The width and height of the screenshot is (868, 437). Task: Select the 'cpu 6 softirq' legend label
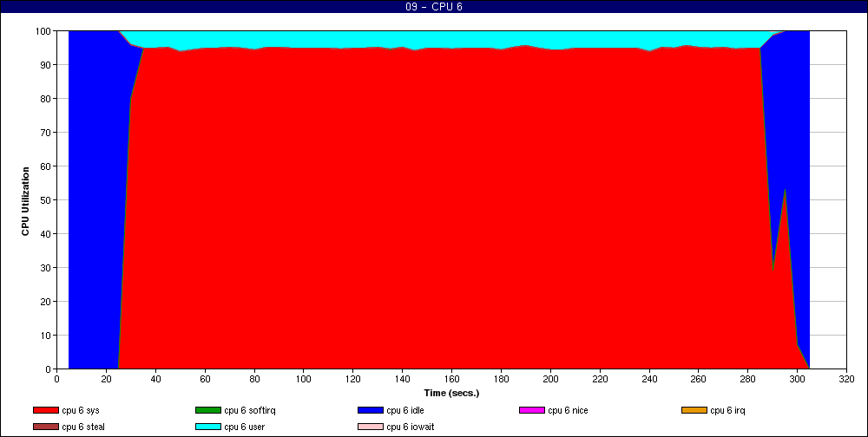[x=250, y=410]
